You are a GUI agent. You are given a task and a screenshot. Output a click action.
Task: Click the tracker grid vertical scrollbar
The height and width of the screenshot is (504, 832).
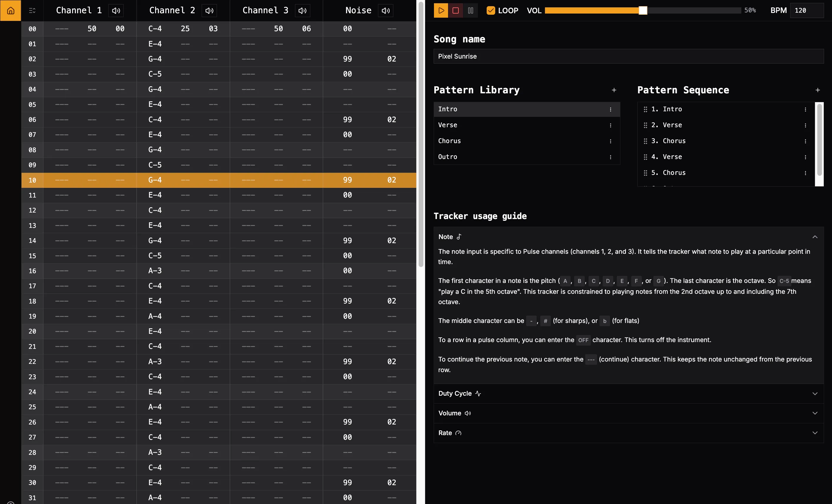[421, 134]
